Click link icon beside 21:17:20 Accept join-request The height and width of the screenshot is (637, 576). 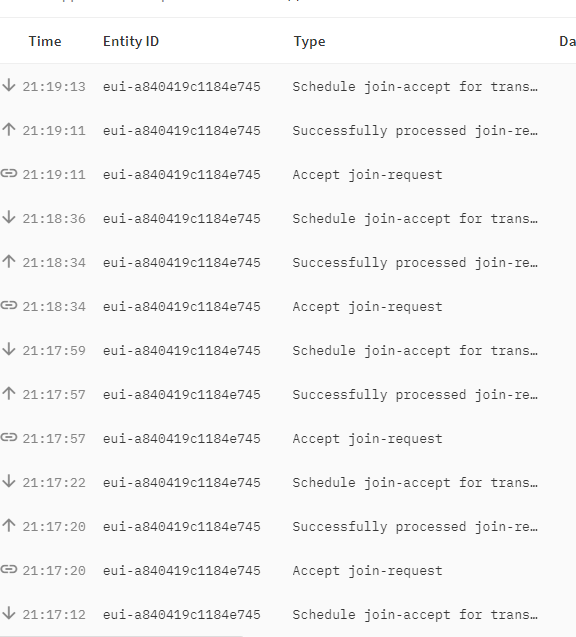tap(9, 570)
